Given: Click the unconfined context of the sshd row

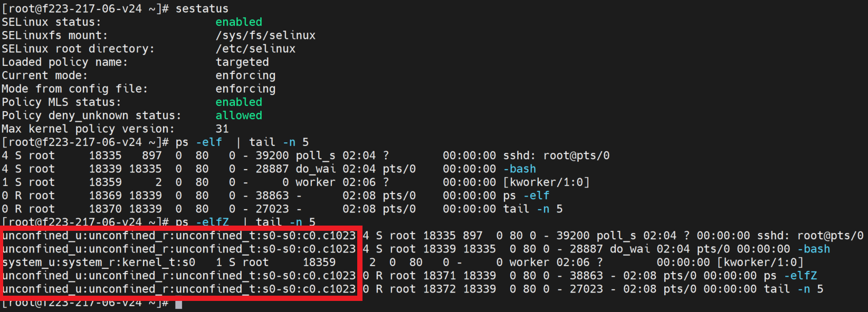Looking at the screenshot, I should coord(179,236).
